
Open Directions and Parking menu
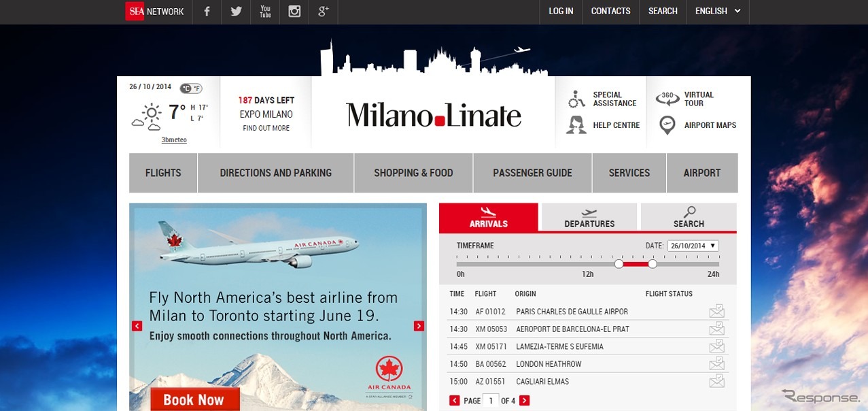point(276,173)
